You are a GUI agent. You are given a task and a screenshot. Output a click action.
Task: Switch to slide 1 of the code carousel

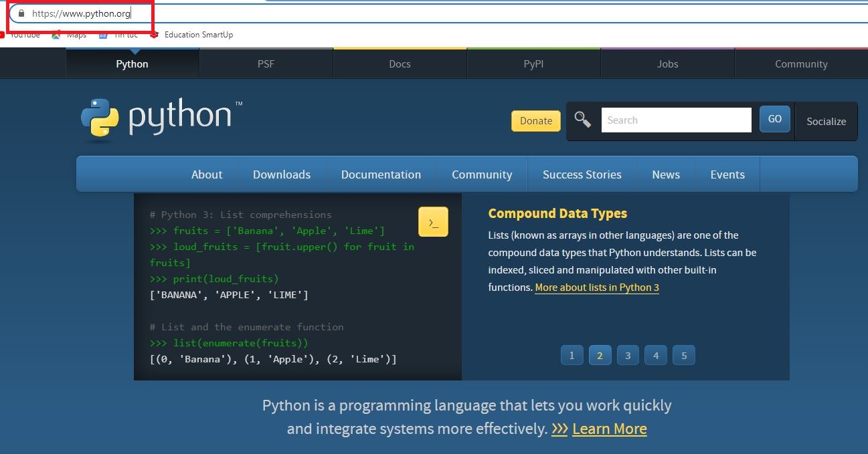point(572,355)
